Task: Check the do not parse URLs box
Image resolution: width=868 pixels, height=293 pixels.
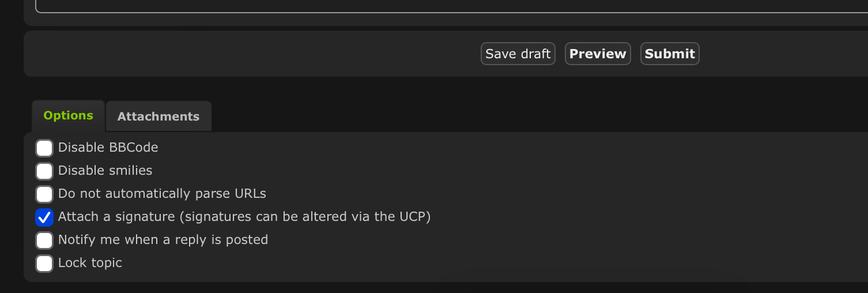Action: pos(44,194)
